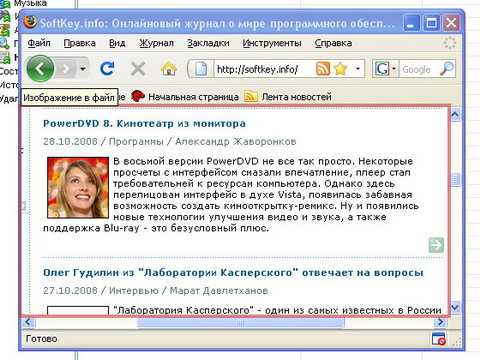The width and height of the screenshot is (480, 360).
Task: Click the horizontal scrollbar thumb
Action: pyautogui.click(x=241, y=322)
